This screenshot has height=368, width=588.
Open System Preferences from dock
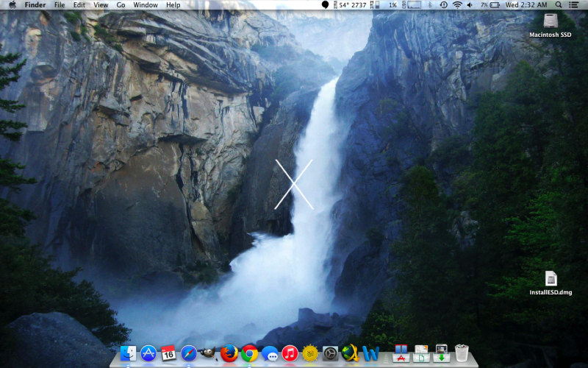pyautogui.click(x=330, y=353)
